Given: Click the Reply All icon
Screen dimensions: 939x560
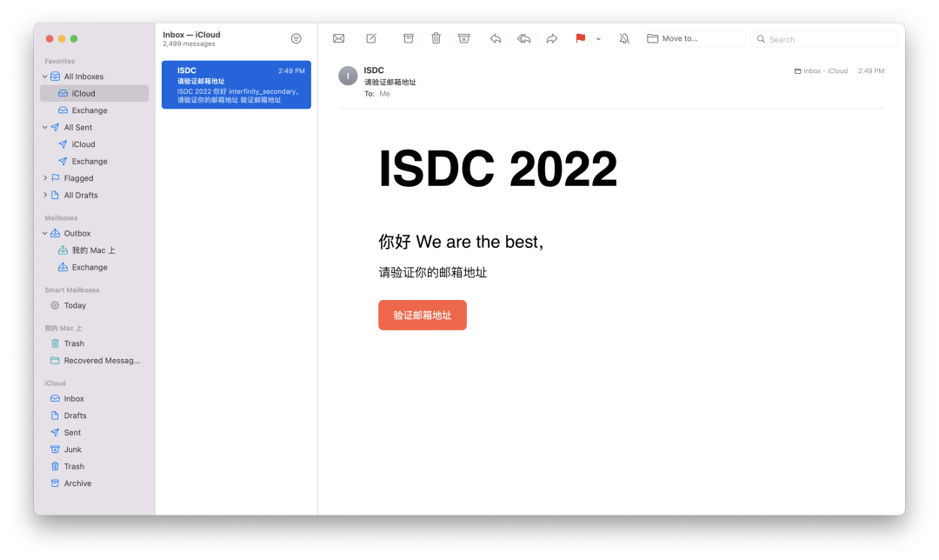Looking at the screenshot, I should pyautogui.click(x=523, y=38).
